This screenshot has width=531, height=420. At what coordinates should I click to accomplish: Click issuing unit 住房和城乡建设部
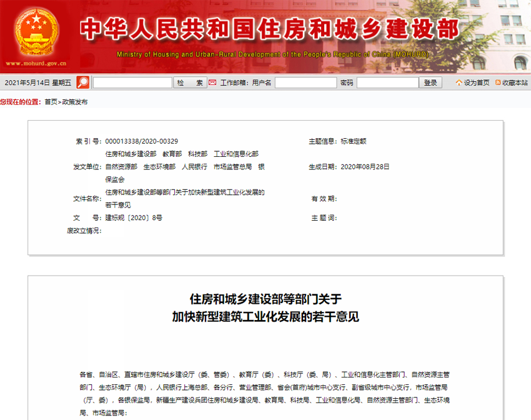click(131, 154)
